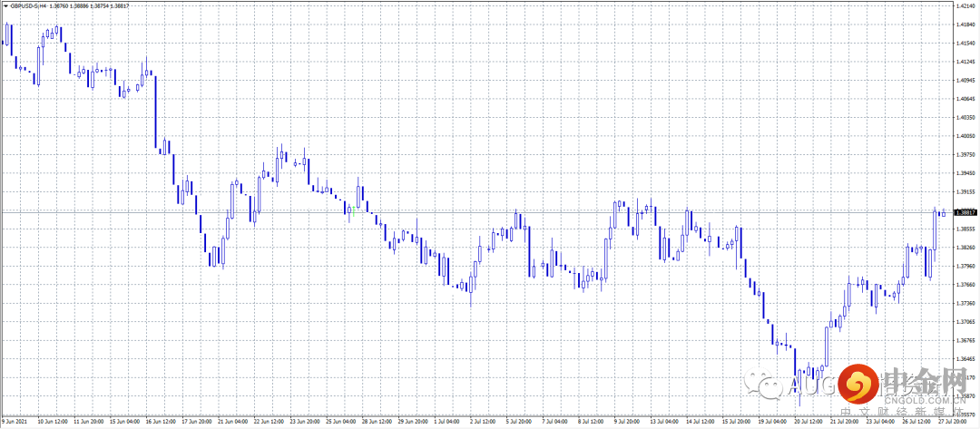Click the 1.38555 price scale label
This screenshot has height=429, width=980.
pyautogui.click(x=965, y=229)
